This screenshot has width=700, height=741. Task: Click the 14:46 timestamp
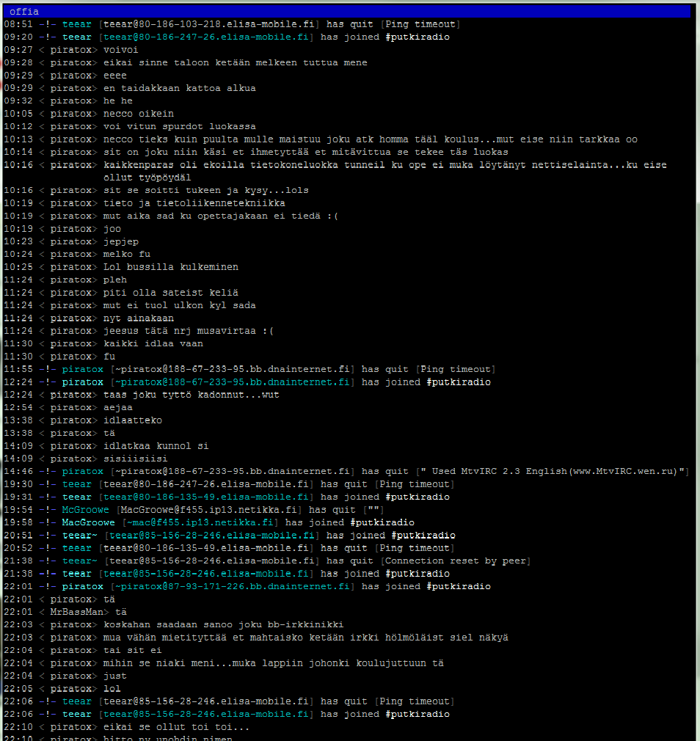coord(18,472)
